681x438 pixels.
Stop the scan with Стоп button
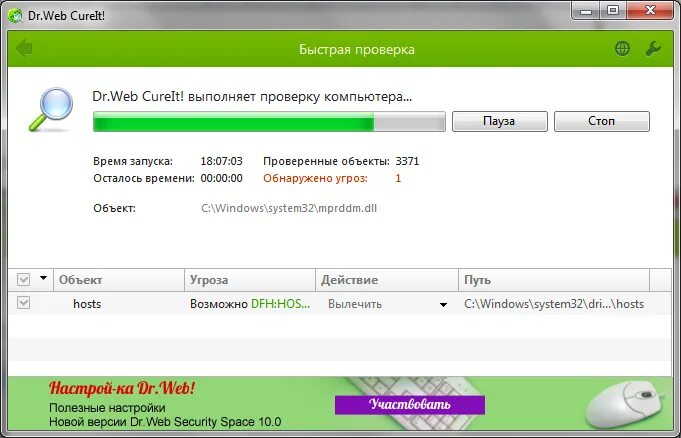[x=602, y=121]
